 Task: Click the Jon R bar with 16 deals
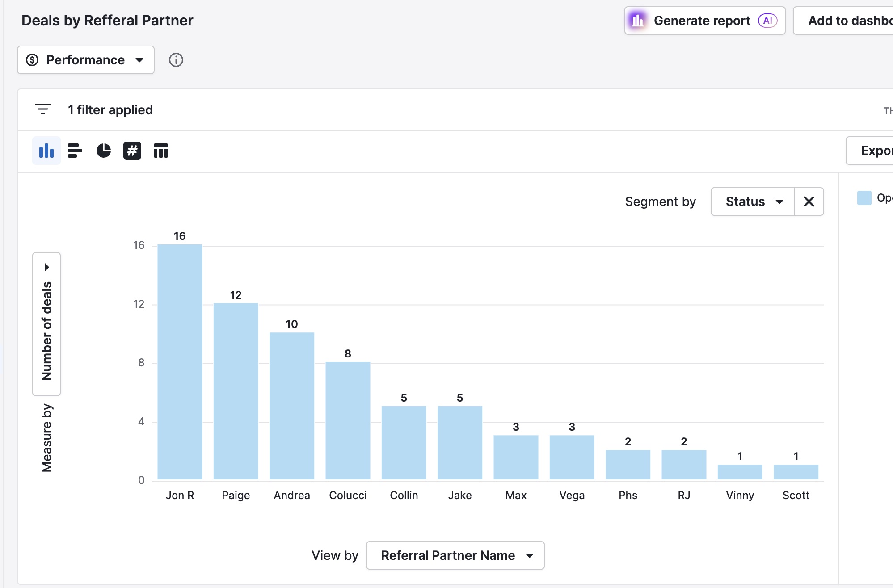pyautogui.click(x=180, y=362)
